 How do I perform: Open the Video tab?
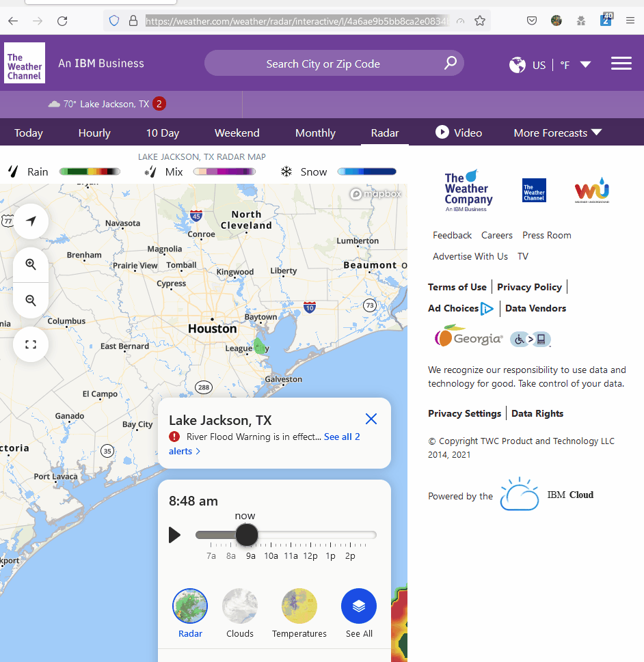point(459,133)
